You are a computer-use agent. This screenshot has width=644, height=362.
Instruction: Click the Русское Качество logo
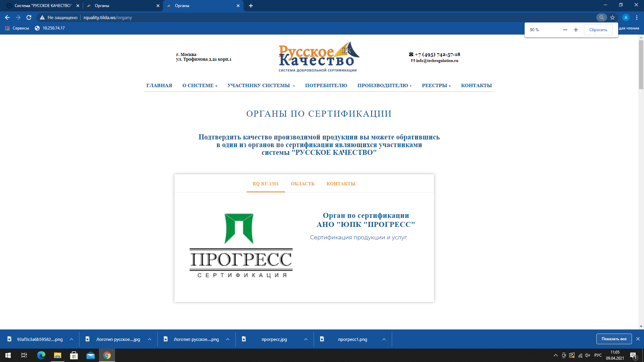coord(319,57)
